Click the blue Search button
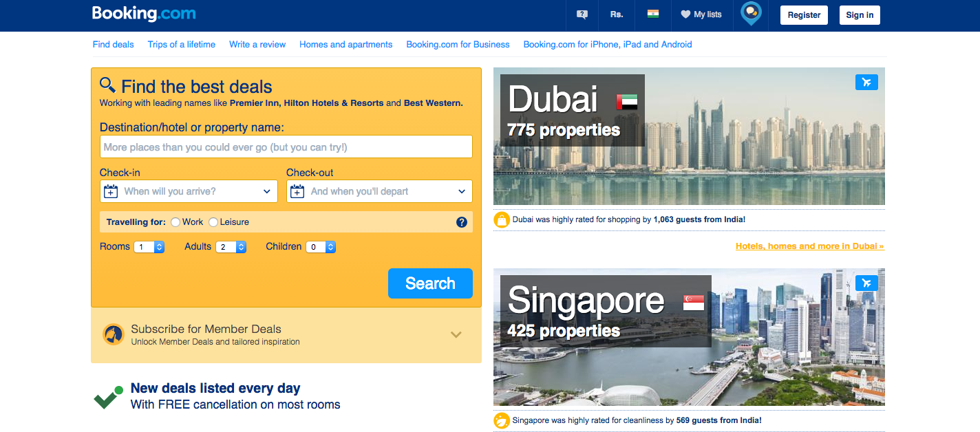 click(x=430, y=283)
